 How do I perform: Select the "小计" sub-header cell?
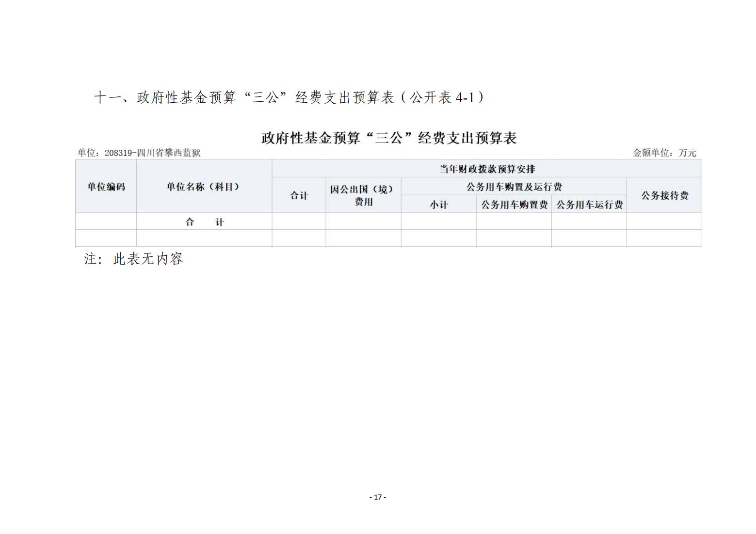pos(438,205)
